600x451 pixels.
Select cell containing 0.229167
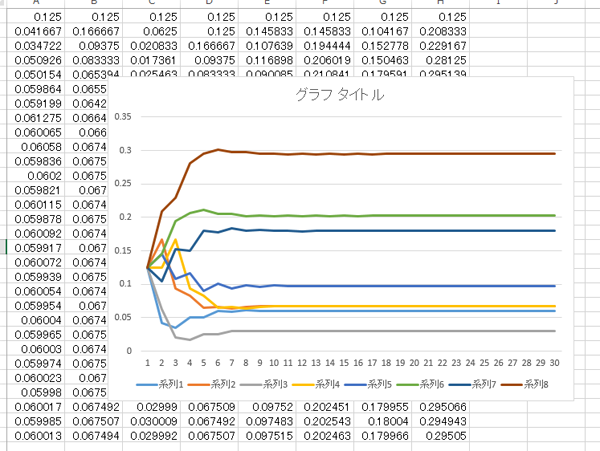pos(440,46)
